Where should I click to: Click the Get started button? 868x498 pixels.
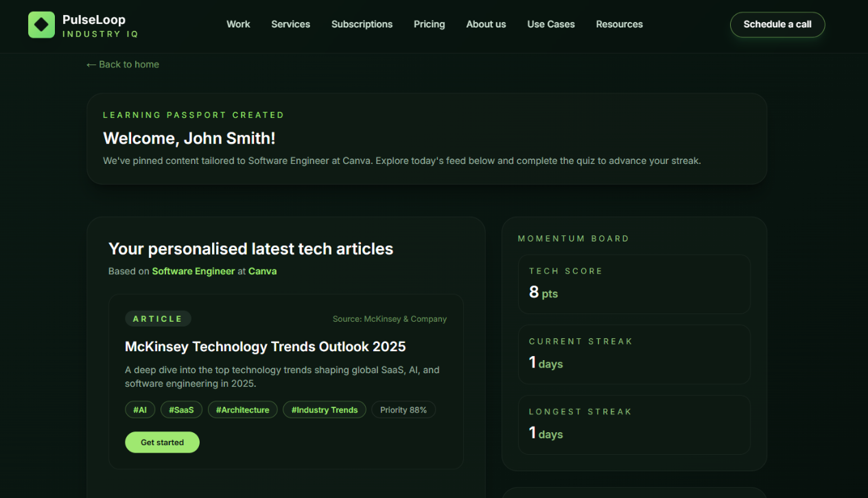pos(162,442)
